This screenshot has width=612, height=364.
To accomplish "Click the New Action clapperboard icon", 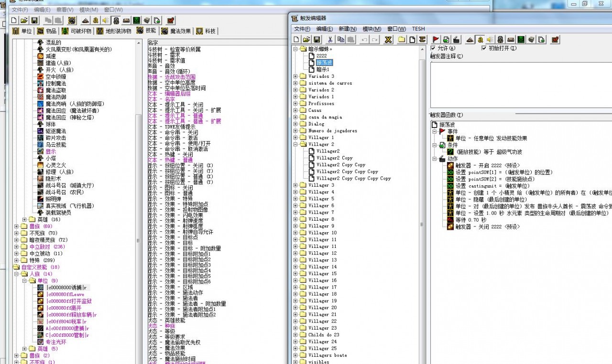I will (456, 40).
